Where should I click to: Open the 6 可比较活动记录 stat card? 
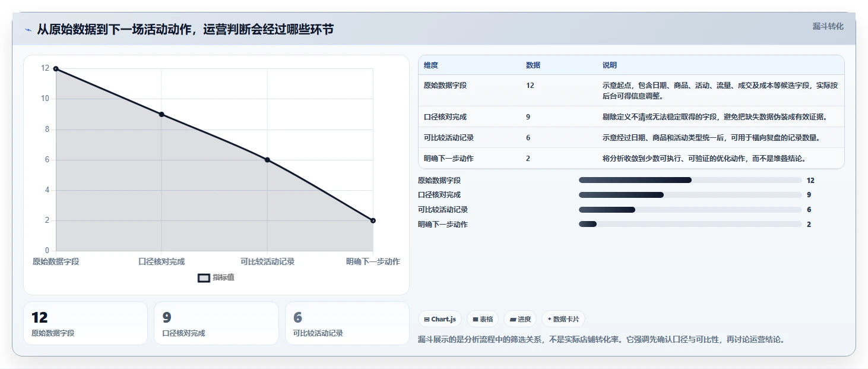[347, 323]
